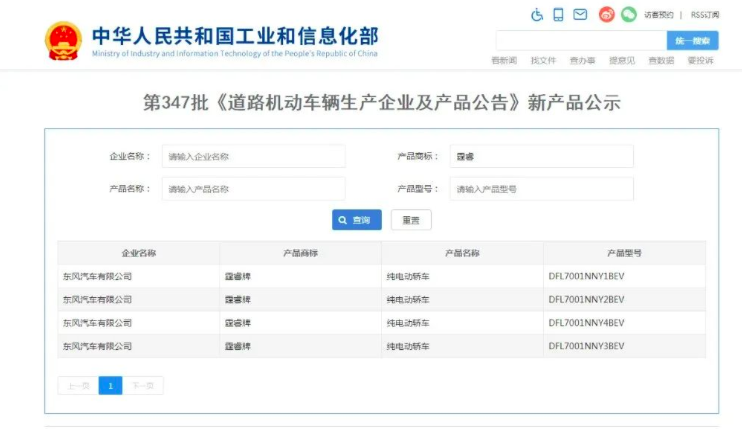Open the WeChat icon link
The width and height of the screenshot is (742, 429).
(628, 14)
